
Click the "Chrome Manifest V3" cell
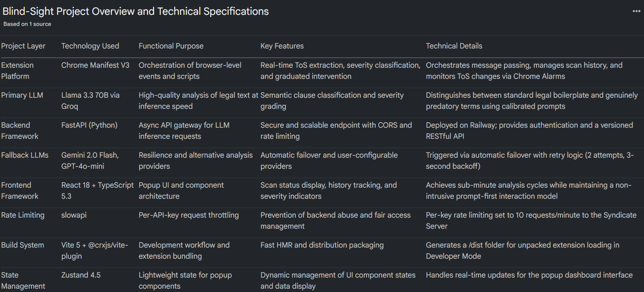tap(95, 65)
